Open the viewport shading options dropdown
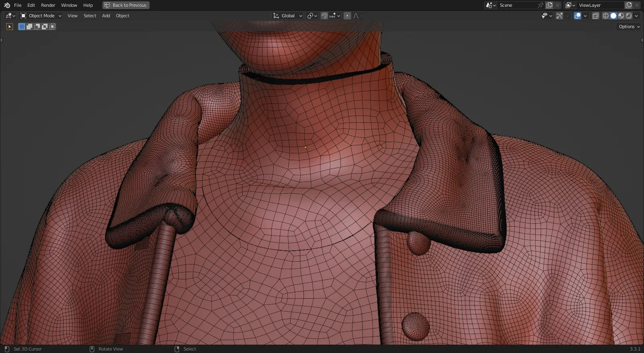 pos(636,16)
